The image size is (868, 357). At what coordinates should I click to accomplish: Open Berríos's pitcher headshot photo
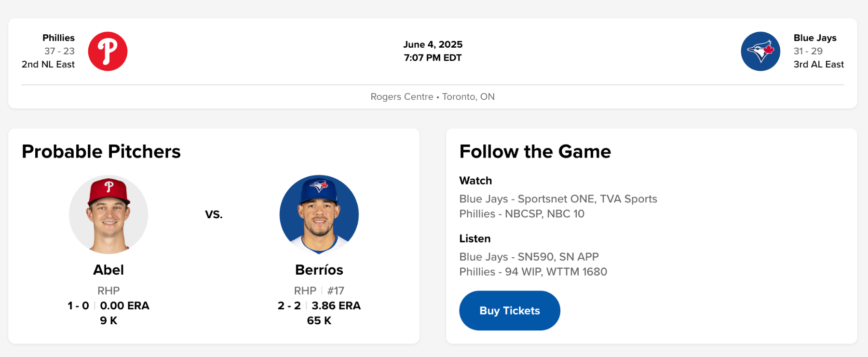[x=319, y=214]
